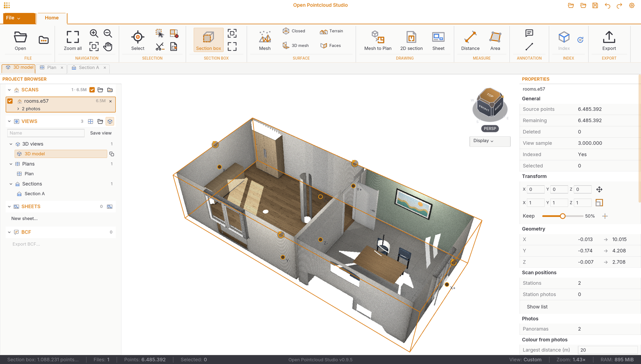Click the Export icon

pos(609,37)
